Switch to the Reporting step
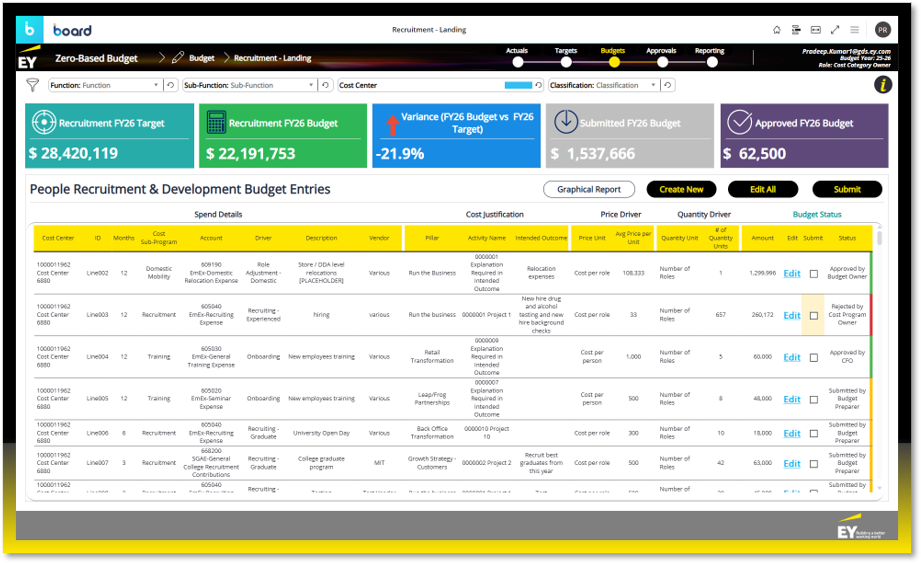 tap(710, 61)
